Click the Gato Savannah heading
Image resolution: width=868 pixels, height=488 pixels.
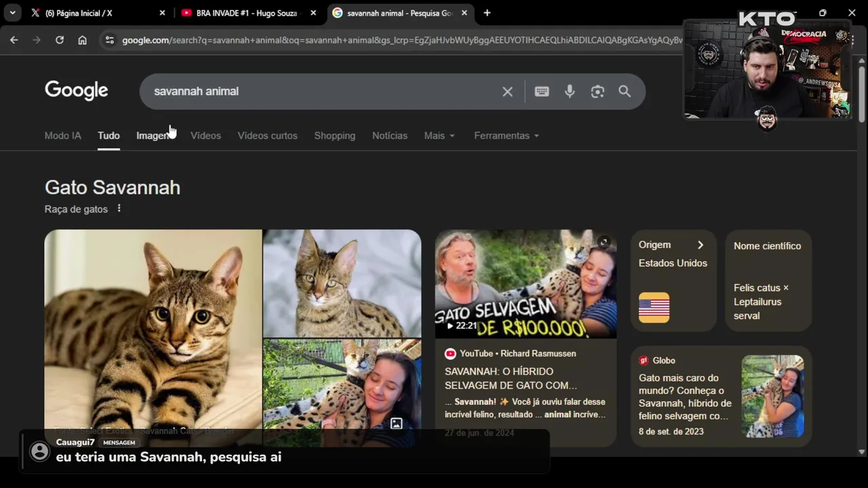113,187
